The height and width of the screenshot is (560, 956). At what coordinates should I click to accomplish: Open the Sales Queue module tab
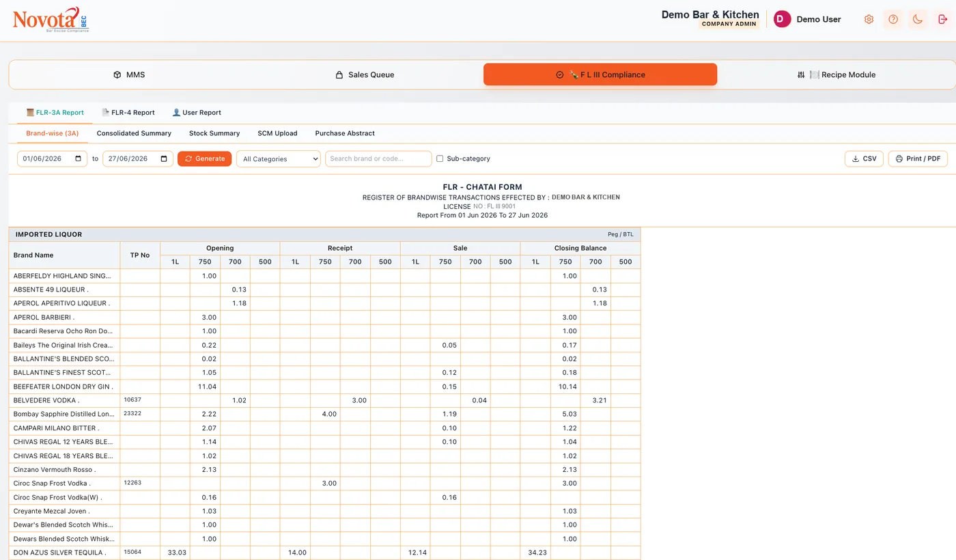point(364,74)
